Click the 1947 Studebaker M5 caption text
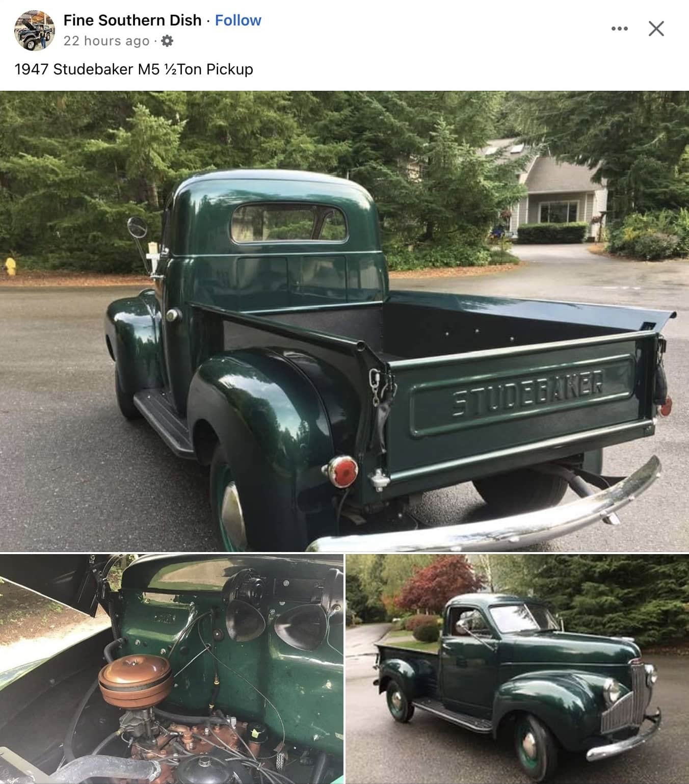 [134, 69]
